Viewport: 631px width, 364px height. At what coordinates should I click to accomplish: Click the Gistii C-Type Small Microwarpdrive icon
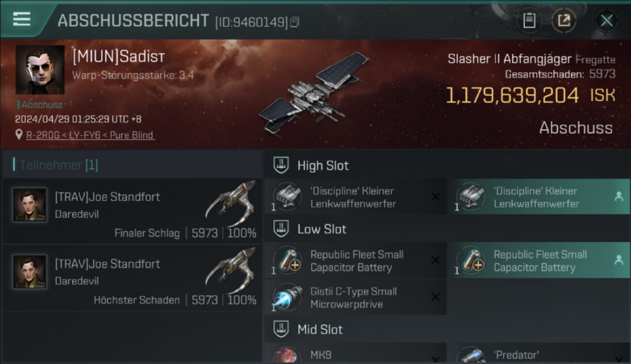287,297
